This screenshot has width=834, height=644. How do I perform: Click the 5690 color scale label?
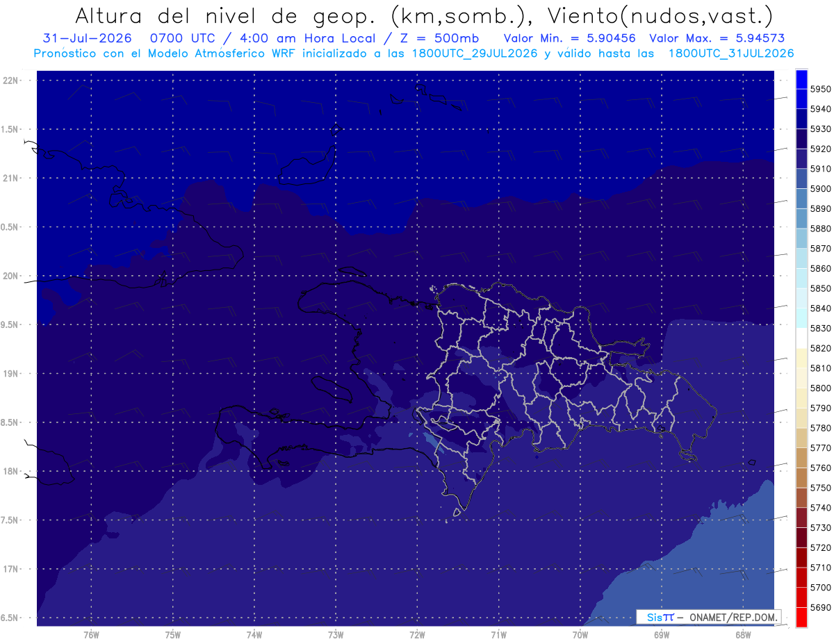pyautogui.click(x=821, y=607)
